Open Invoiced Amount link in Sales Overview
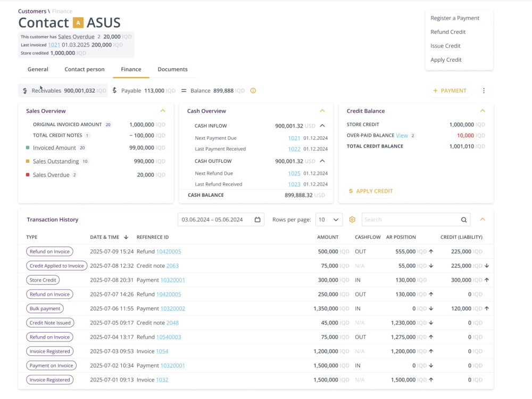Screen dimensions: 532x399 point(54,147)
